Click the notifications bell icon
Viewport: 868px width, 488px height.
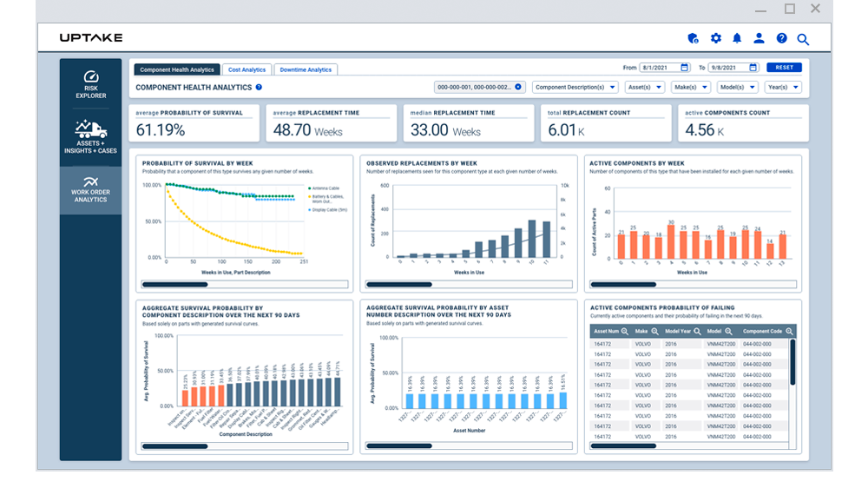[737, 38]
